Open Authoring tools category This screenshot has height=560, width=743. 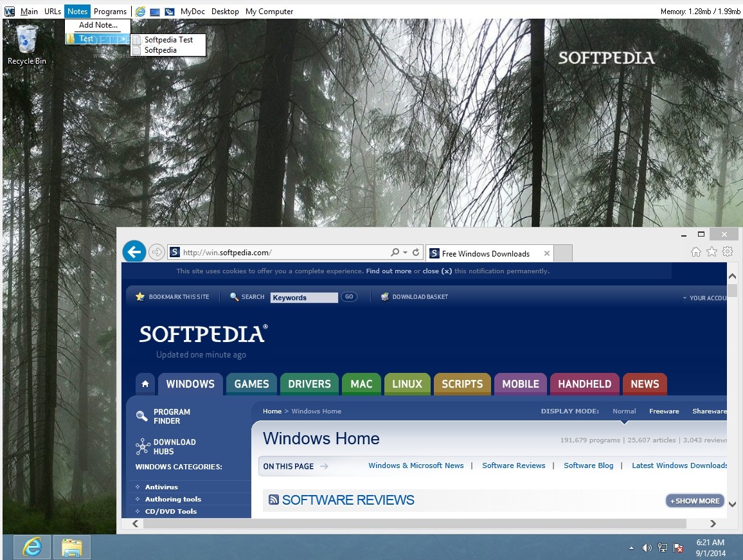point(173,500)
